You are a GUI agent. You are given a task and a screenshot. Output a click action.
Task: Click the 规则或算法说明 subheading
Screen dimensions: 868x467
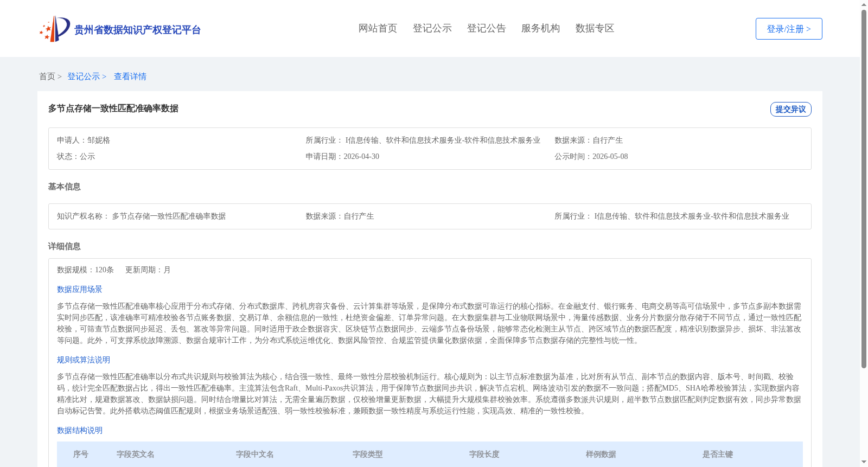tap(84, 360)
